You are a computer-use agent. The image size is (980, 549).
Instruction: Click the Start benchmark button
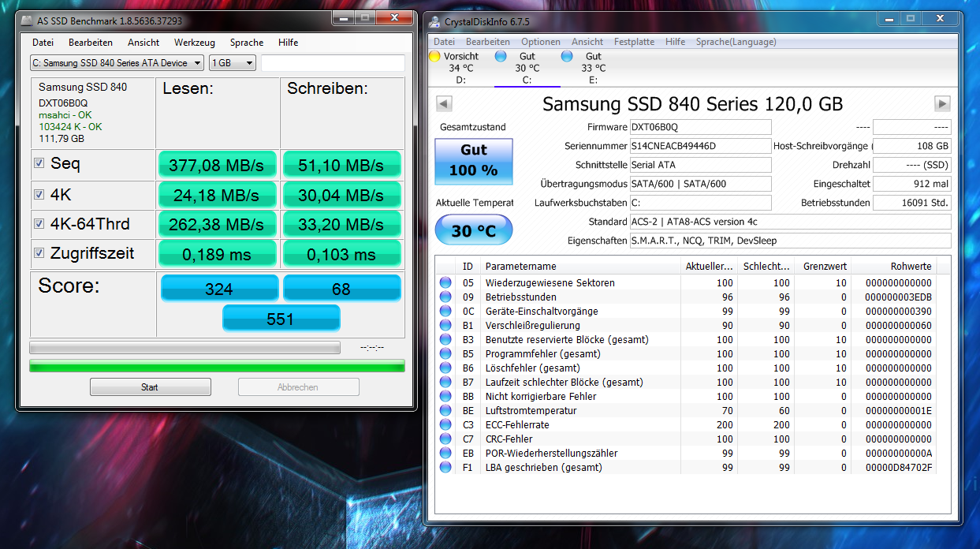150,387
